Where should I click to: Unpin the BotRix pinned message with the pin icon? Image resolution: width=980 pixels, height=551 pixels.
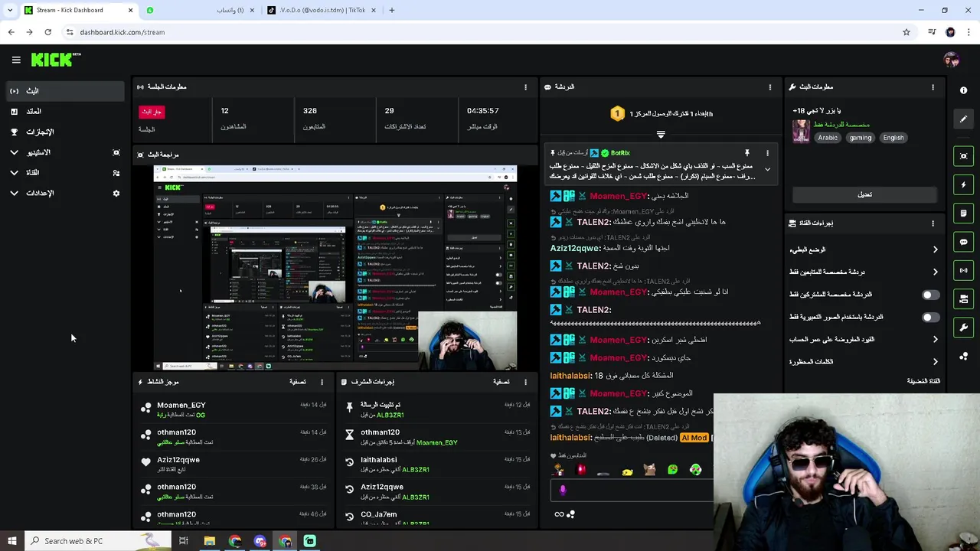(747, 153)
